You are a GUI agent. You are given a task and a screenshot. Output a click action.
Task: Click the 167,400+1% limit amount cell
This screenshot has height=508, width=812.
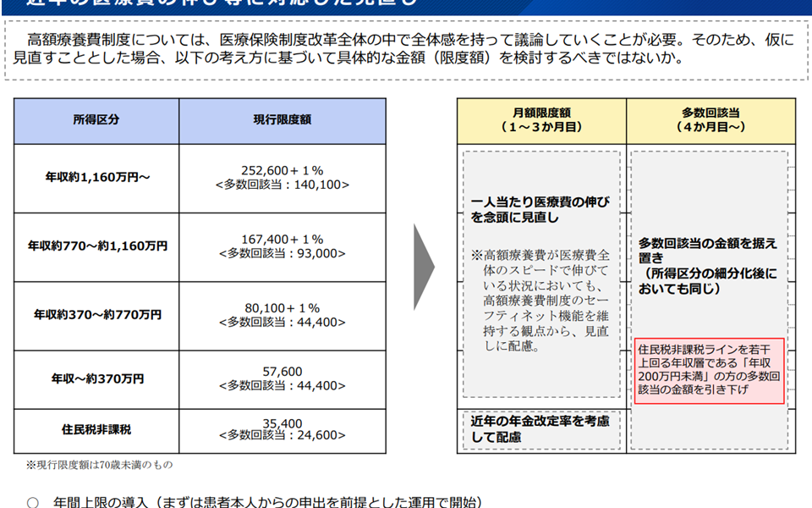282,246
